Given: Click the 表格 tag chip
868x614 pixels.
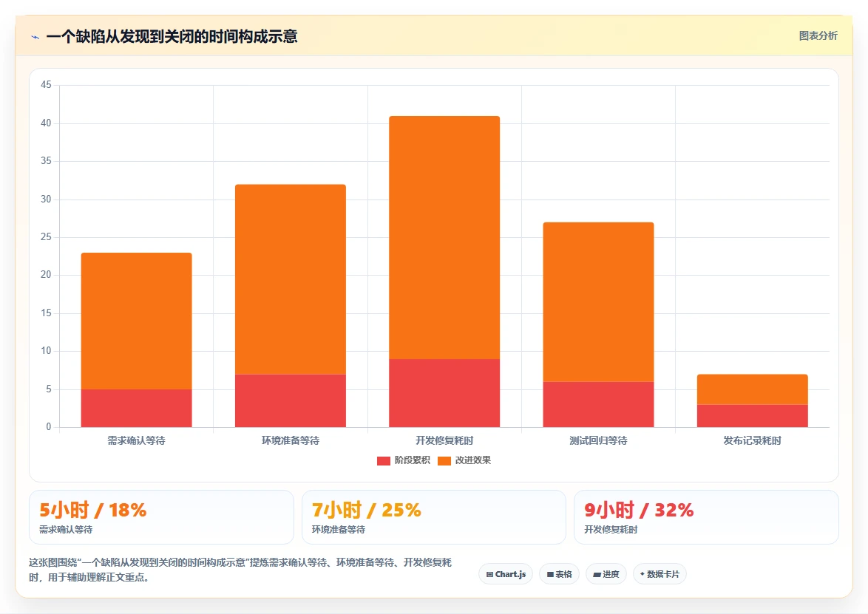Looking at the screenshot, I should coord(559,574).
